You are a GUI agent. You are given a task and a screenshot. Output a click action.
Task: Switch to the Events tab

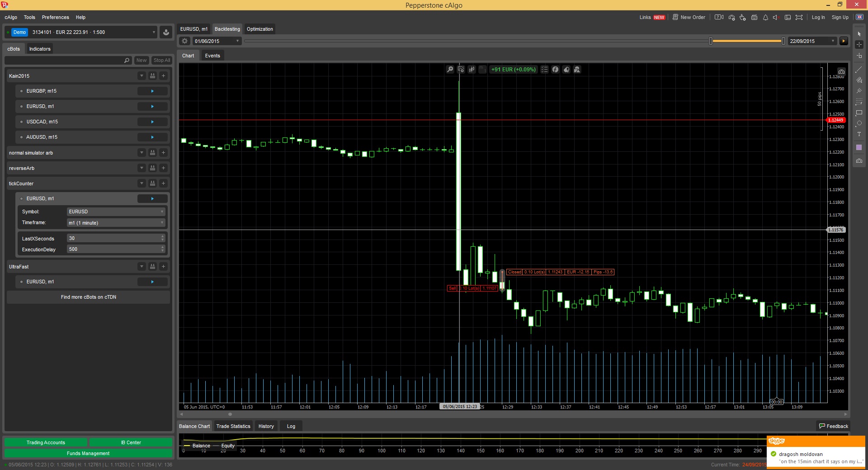pyautogui.click(x=212, y=56)
